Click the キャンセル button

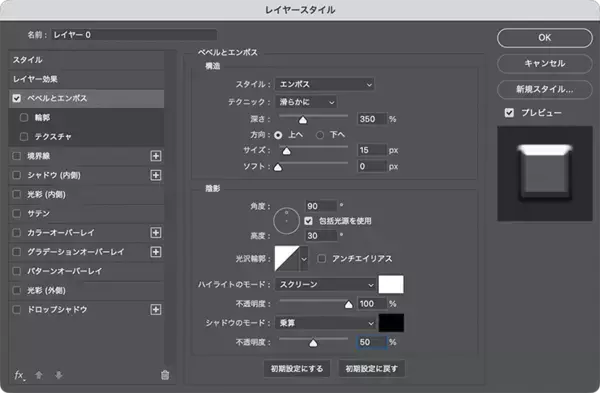(545, 64)
